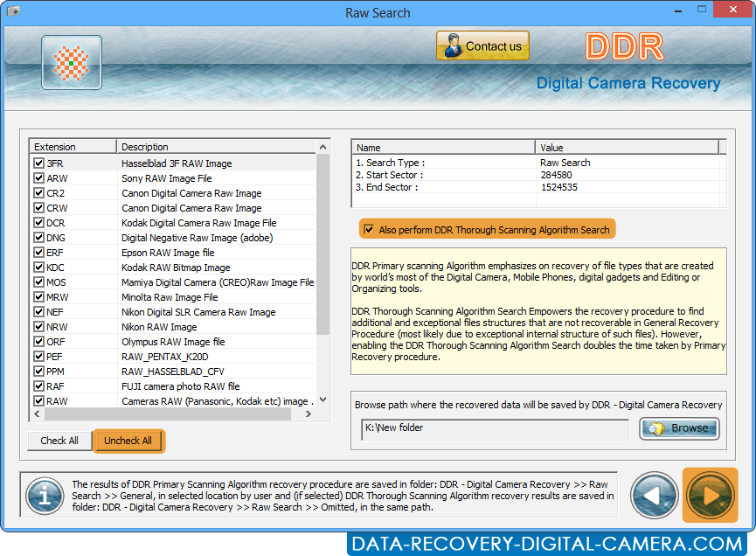Toggle the NEF Nikon RAW checkbox

click(x=38, y=311)
